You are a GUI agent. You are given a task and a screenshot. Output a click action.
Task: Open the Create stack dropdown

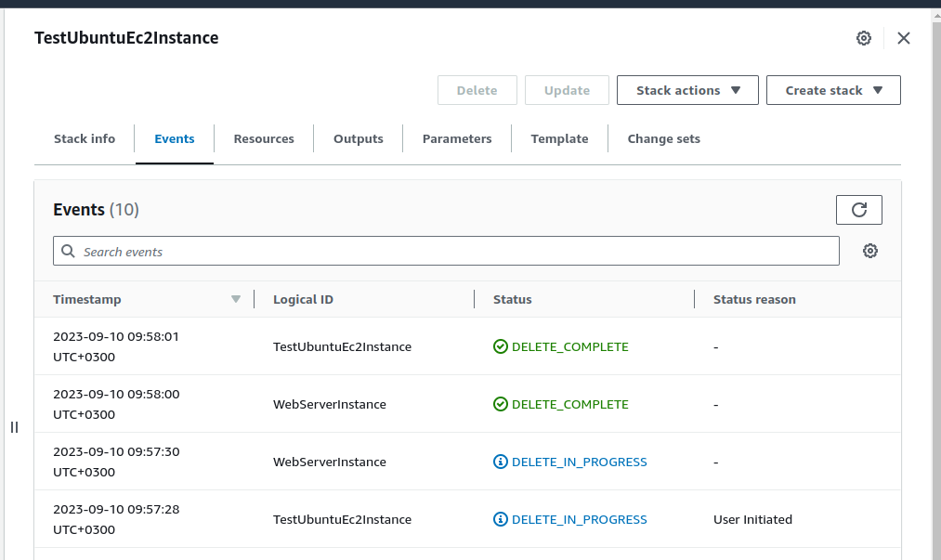[x=833, y=90]
